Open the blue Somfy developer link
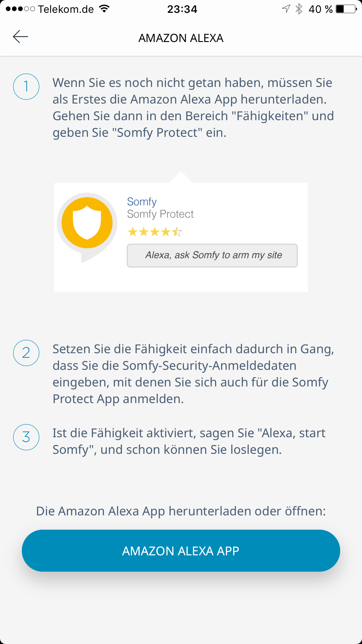The width and height of the screenshot is (362, 644). click(142, 202)
